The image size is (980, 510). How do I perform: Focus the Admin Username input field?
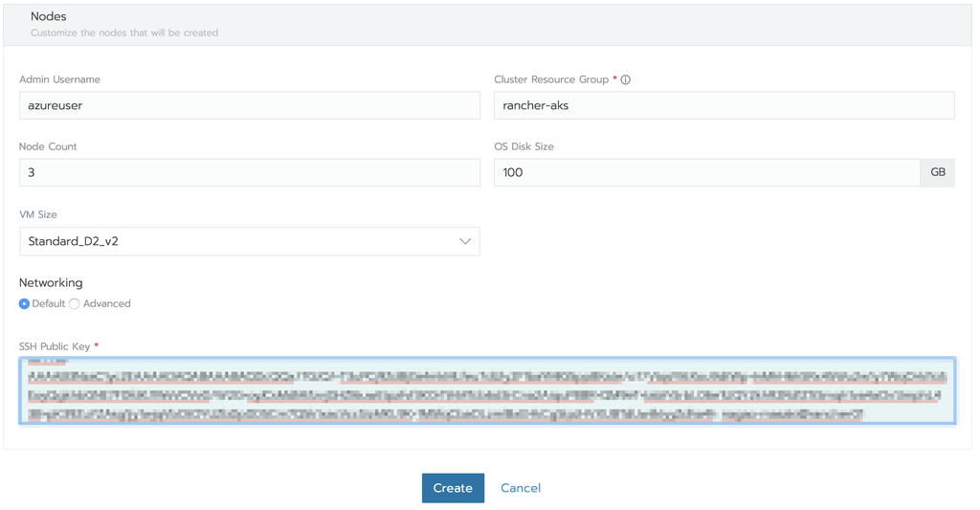coord(250,105)
